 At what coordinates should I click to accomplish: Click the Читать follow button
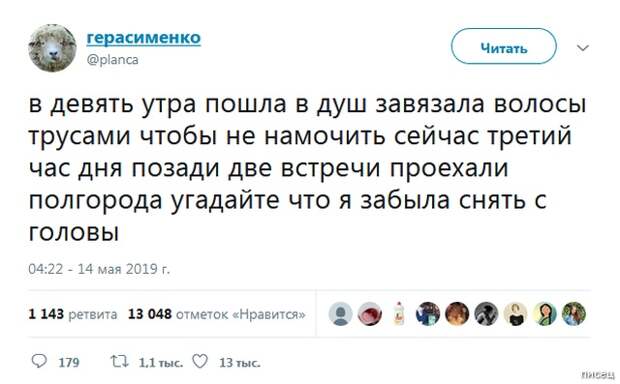(504, 46)
